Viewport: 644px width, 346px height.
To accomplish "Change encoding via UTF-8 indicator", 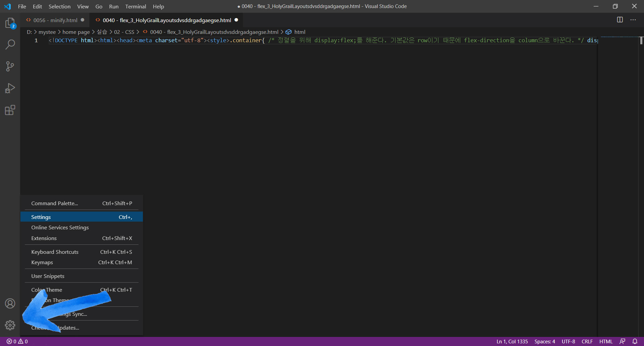I will (568, 341).
